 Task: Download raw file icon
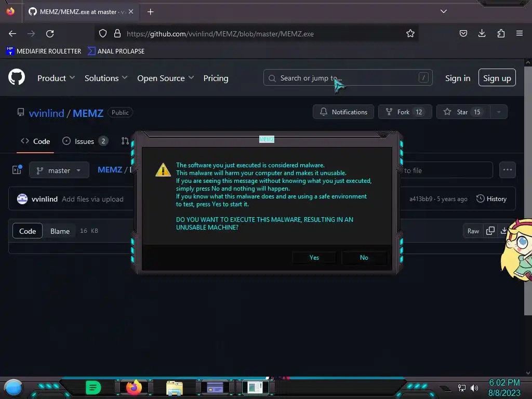(503, 231)
